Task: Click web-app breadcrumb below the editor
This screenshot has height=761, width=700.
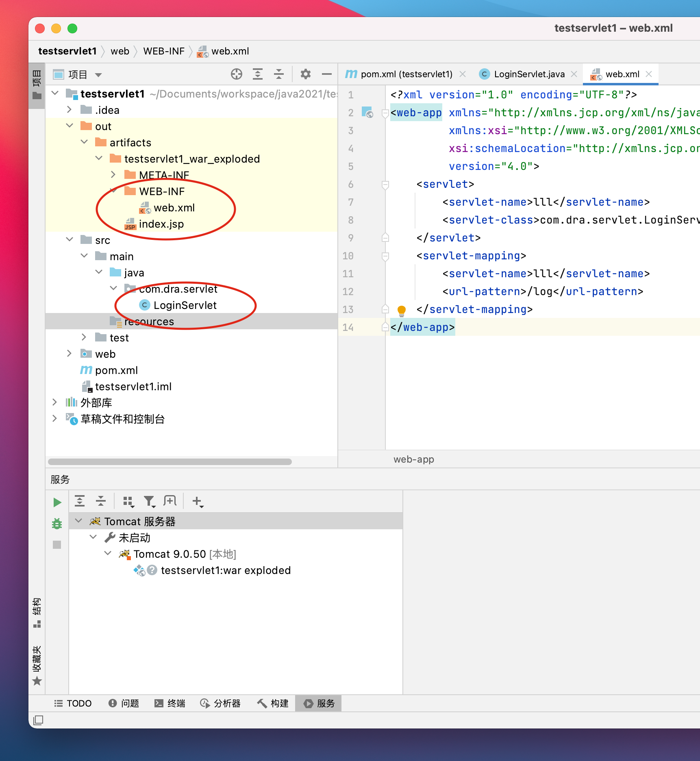Action: 414,459
